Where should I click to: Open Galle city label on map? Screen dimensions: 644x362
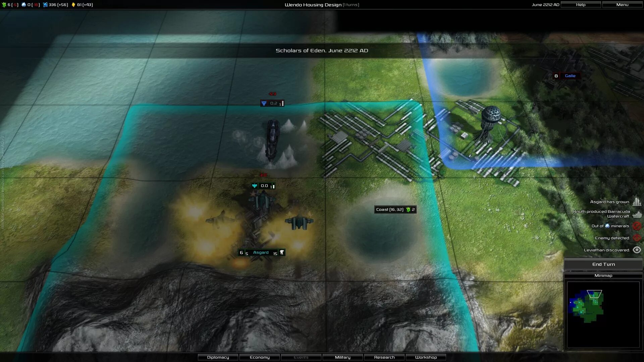pyautogui.click(x=570, y=75)
